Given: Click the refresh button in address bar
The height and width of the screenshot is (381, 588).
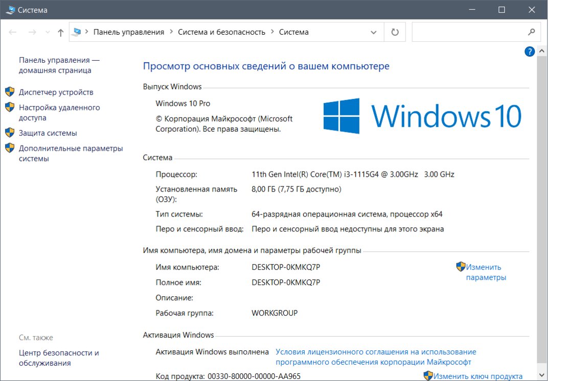Looking at the screenshot, I should tap(395, 32).
